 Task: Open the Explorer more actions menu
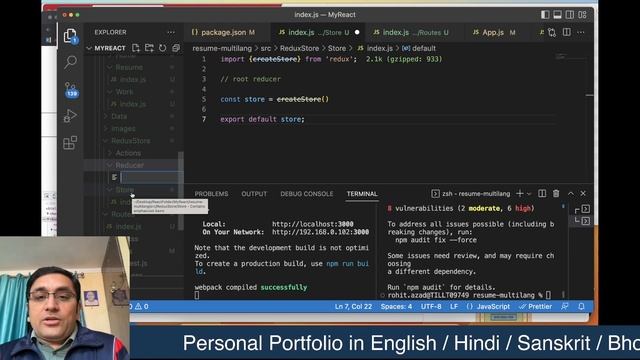pyautogui.click(x=171, y=32)
